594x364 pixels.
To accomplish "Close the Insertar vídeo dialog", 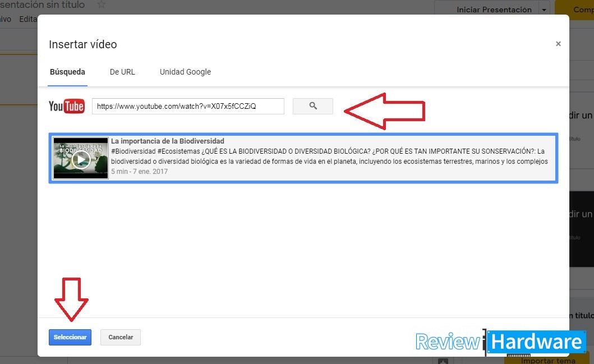I will [x=558, y=44].
